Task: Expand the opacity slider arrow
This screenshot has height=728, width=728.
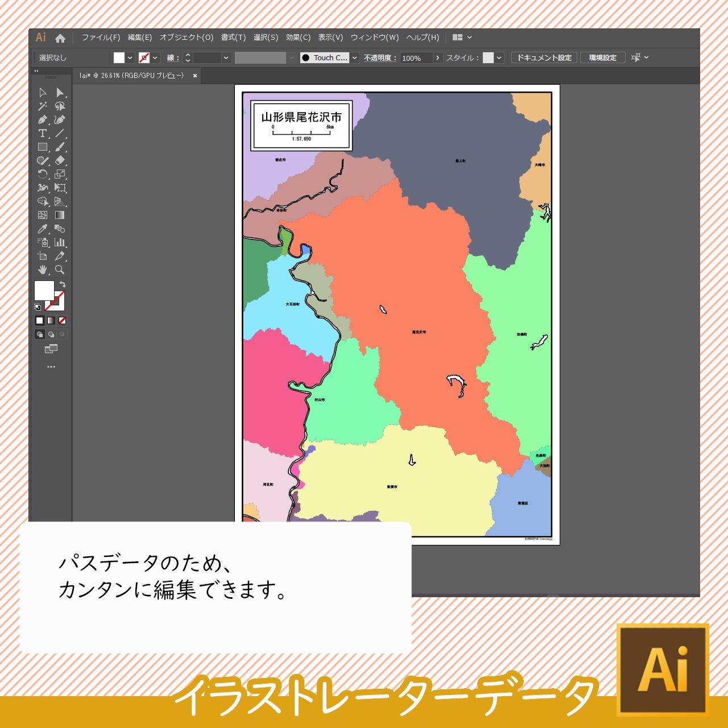Action: (x=437, y=58)
